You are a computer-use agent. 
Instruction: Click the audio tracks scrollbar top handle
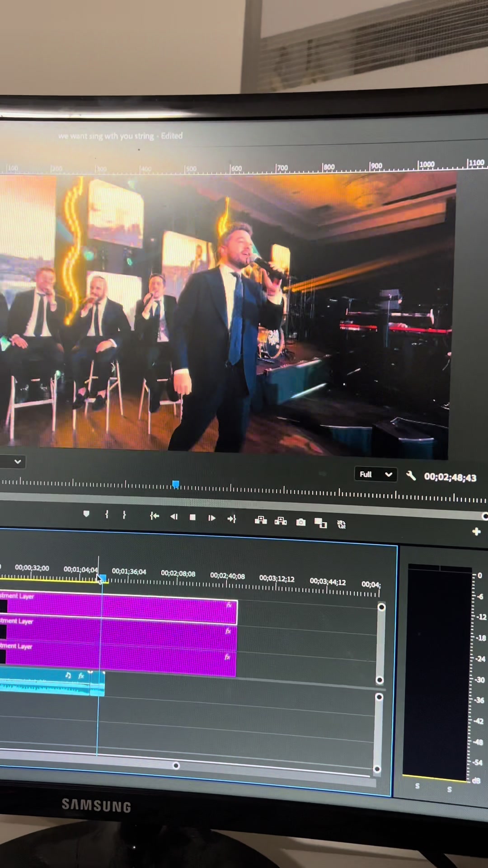[379, 697]
